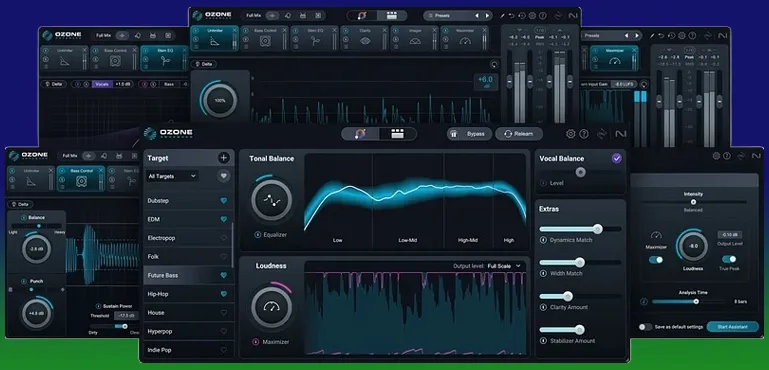Toggle the True Peak switch
Viewport: 769px width, 370px height.
(x=729, y=259)
